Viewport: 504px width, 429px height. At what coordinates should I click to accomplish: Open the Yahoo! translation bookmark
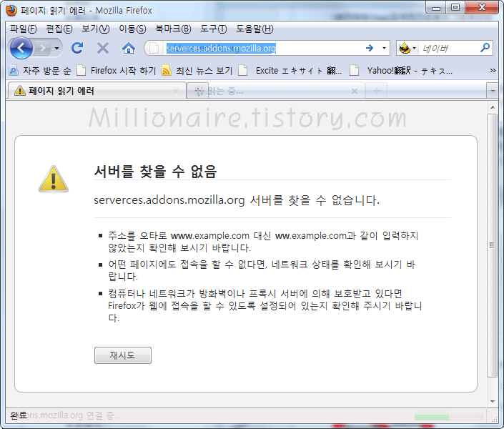point(401,71)
